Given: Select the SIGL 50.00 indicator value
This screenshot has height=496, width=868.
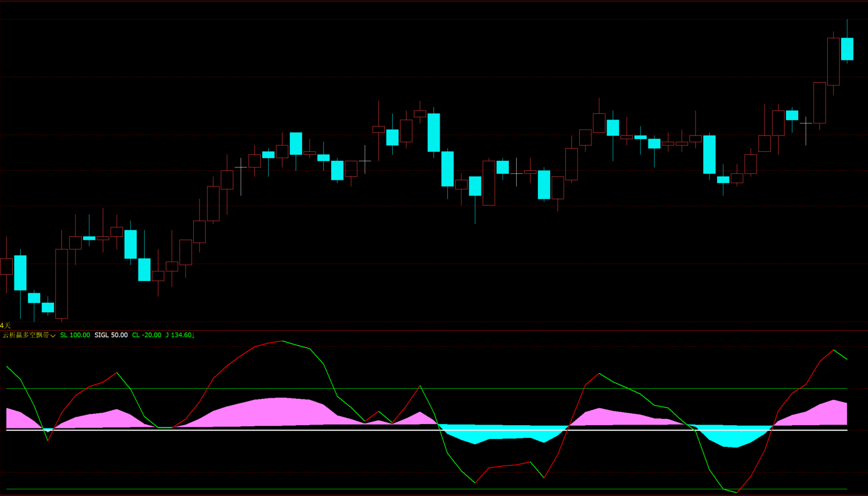Looking at the screenshot, I should click(111, 335).
